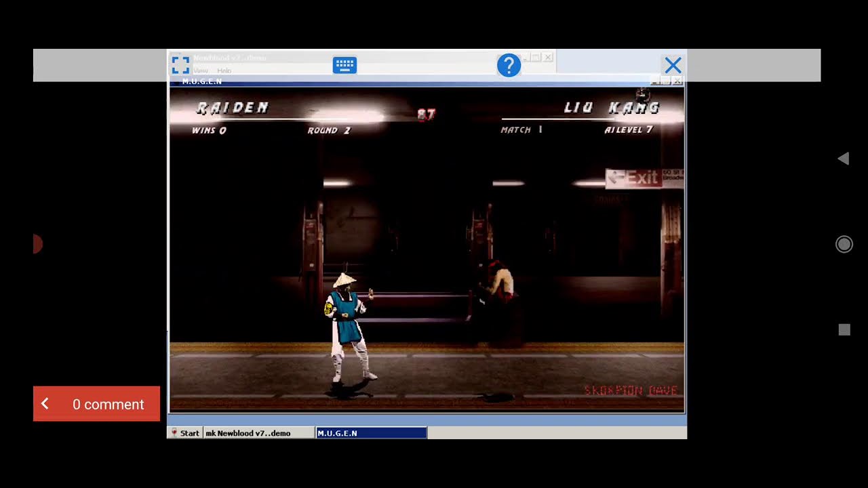
Task: Click the WINS 0 label
Action: click(x=209, y=130)
